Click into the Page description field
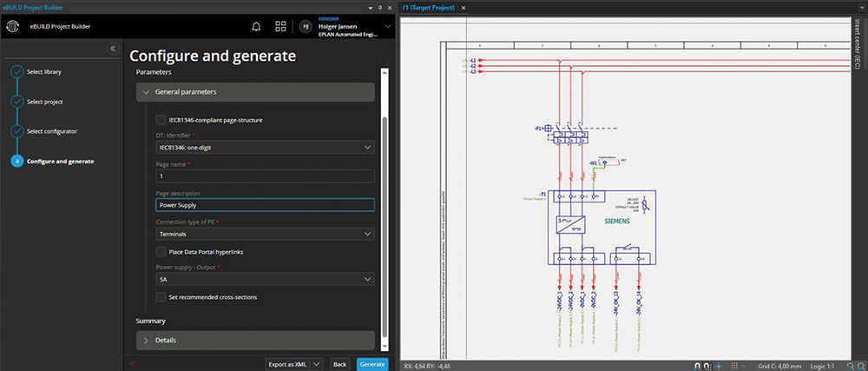The width and height of the screenshot is (868, 371). click(265, 205)
